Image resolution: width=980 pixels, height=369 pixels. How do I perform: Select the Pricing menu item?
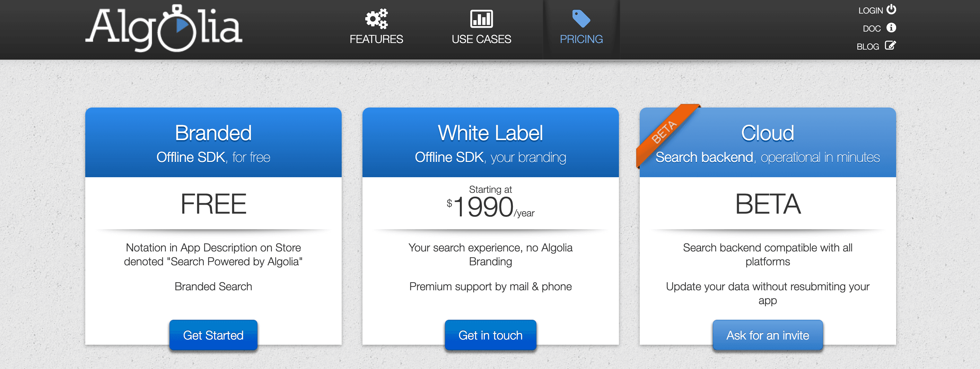click(580, 38)
